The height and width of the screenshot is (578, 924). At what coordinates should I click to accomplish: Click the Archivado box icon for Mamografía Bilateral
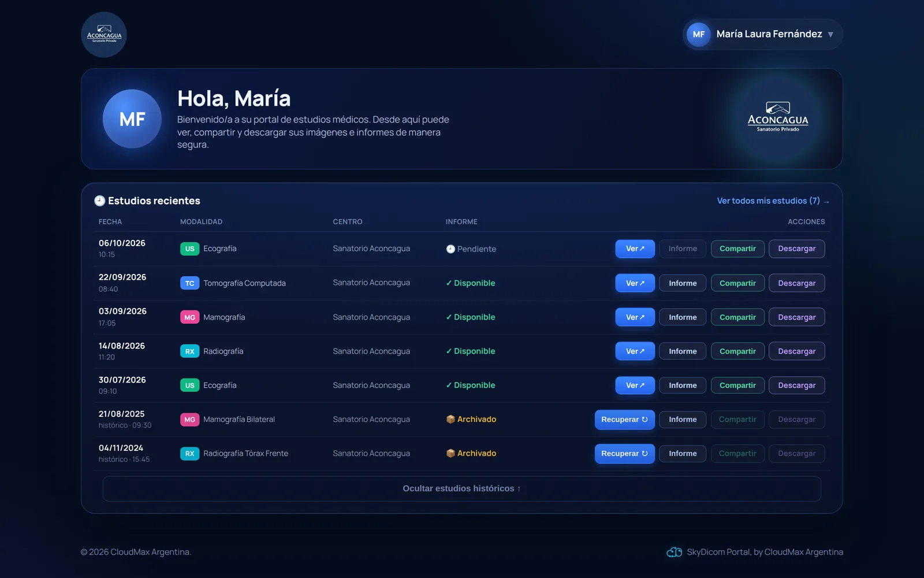click(x=450, y=420)
